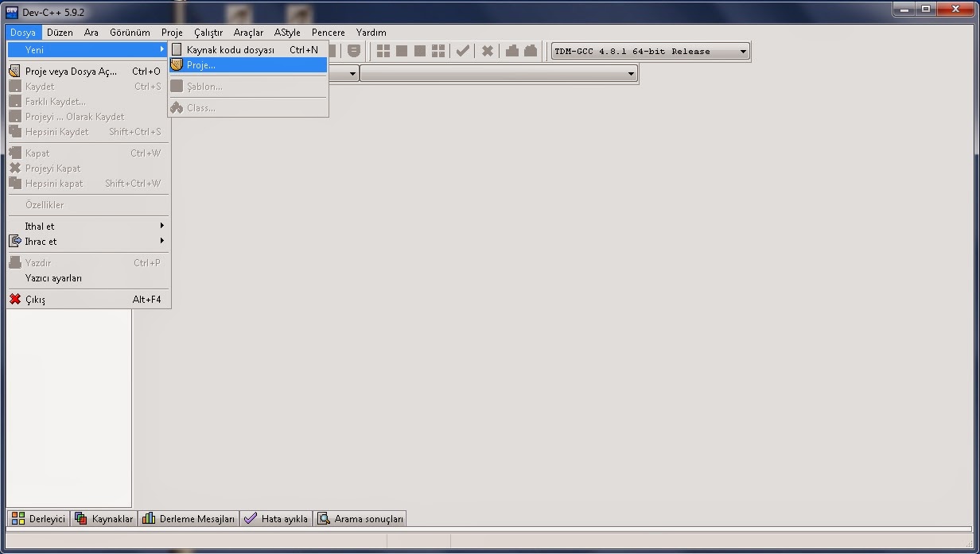980x554 pixels.
Task: Choose Proje... in the Yeni submenu
Action: coord(248,65)
